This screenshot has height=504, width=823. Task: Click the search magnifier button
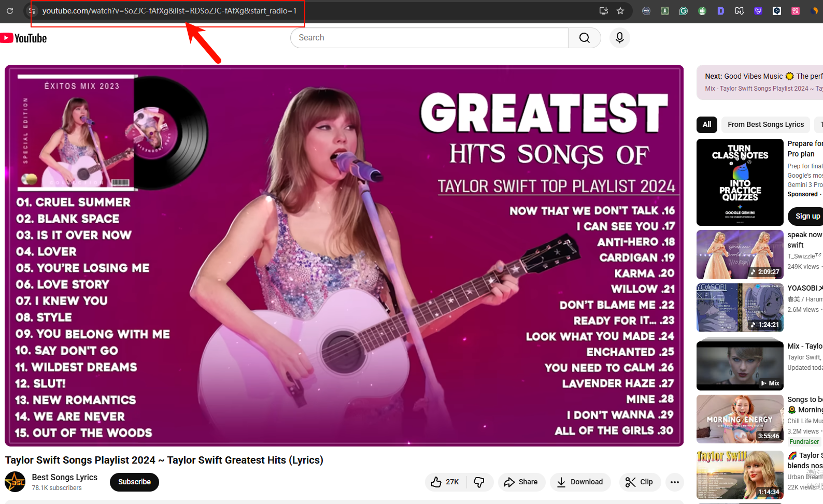click(585, 38)
